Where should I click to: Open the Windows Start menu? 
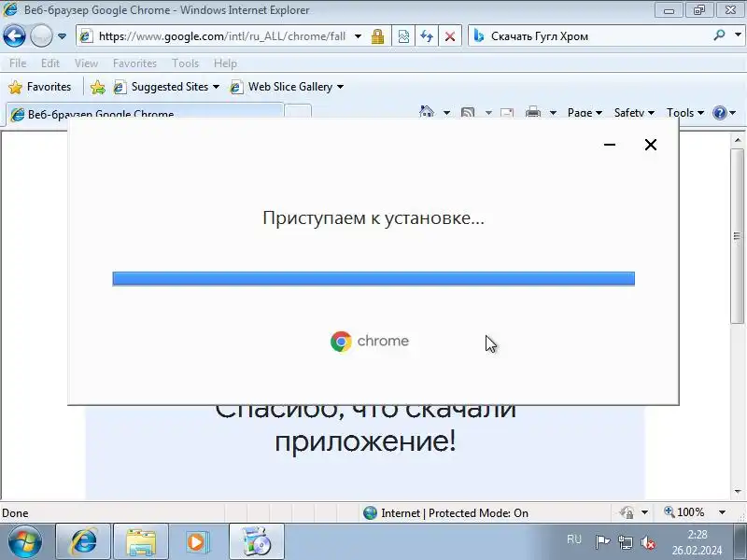[x=25, y=542]
